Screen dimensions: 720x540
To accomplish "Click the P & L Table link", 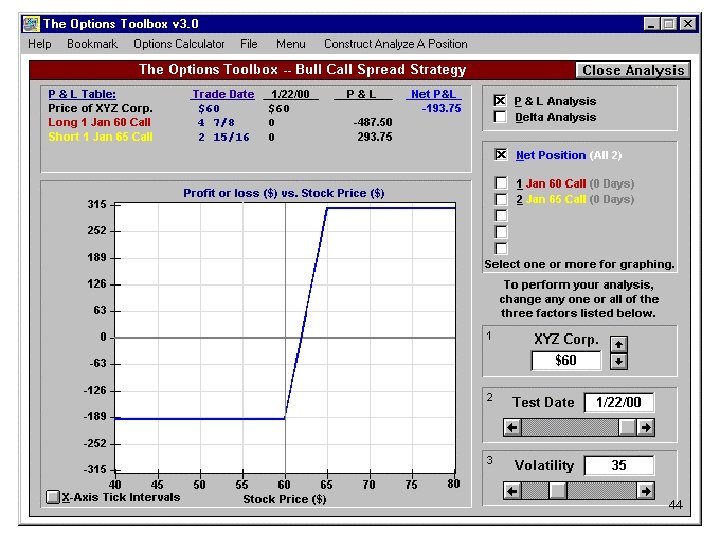I will pyautogui.click(x=82, y=94).
